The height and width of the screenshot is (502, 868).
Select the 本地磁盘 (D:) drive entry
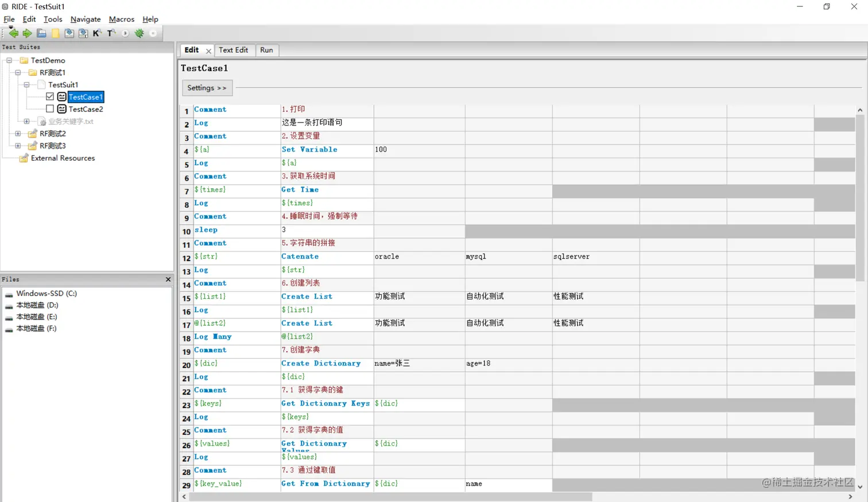[x=37, y=305]
